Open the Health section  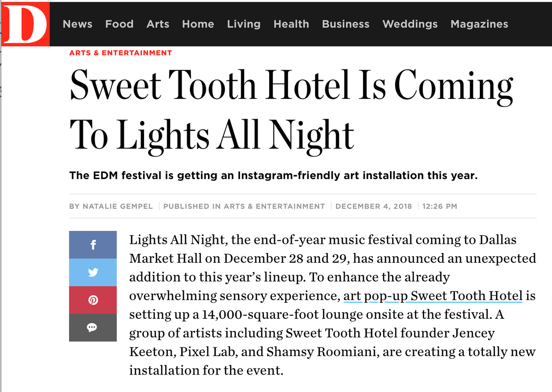click(291, 24)
